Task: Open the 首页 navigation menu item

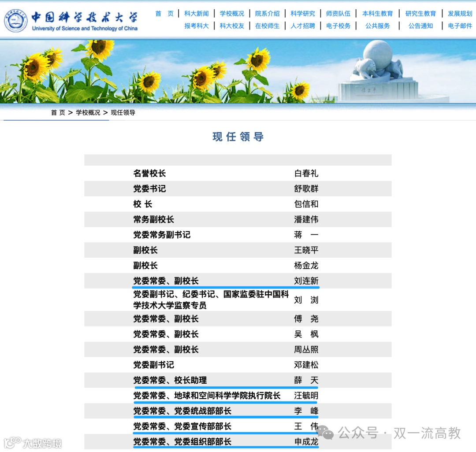Action: pyautogui.click(x=164, y=14)
